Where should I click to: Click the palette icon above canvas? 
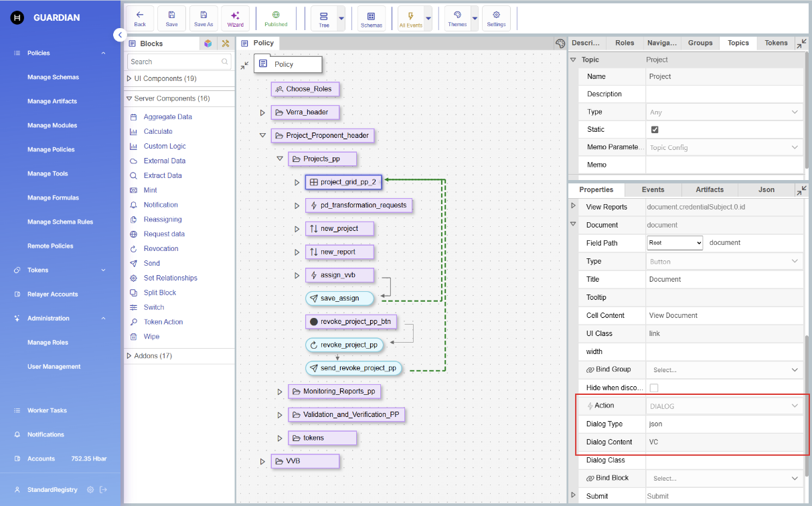560,44
